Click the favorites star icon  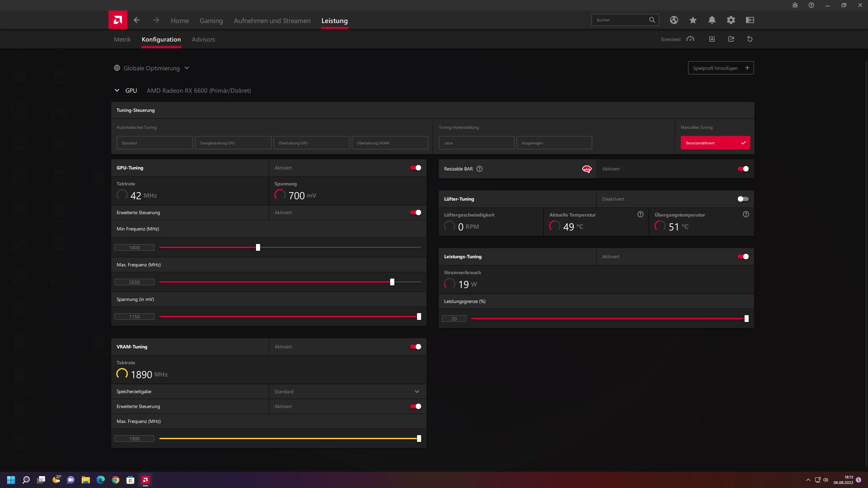pos(693,20)
